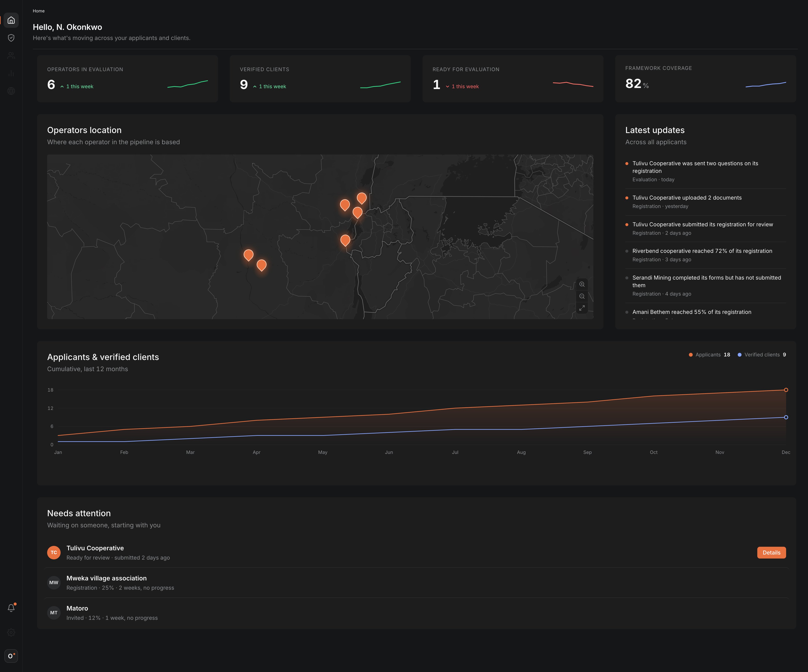Open the shield verification icon in sidebar

coord(11,38)
